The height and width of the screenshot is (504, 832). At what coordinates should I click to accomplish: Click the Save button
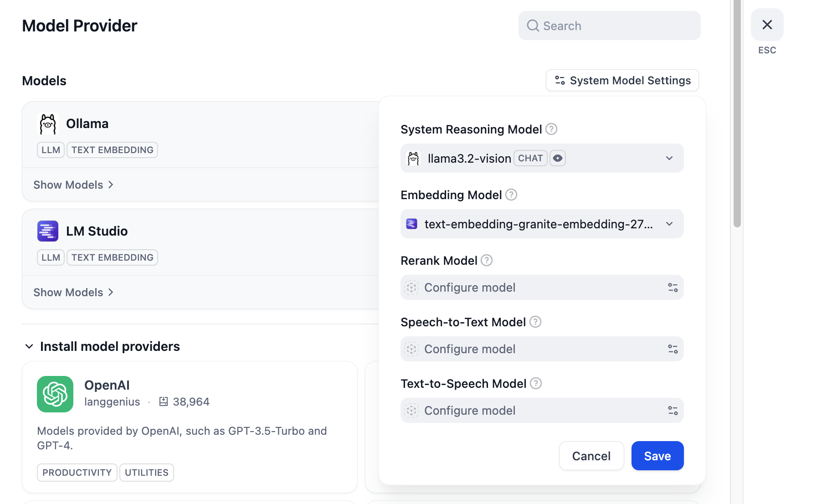657,456
